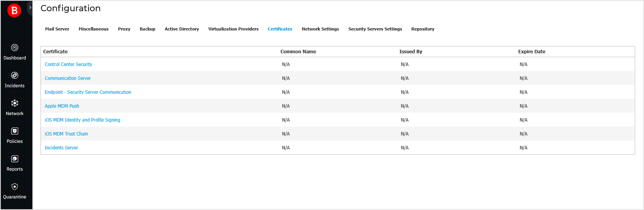Image resolution: width=644 pixels, height=210 pixels.
Task: Open the Dashboard icon in sidebar
Action: tap(15, 47)
